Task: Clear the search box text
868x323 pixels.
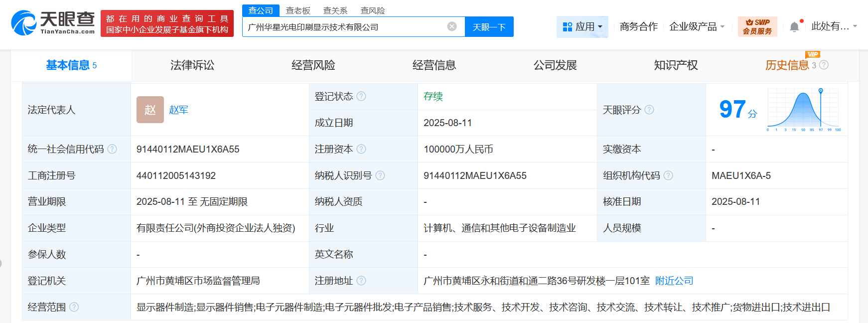Action: 452,27
